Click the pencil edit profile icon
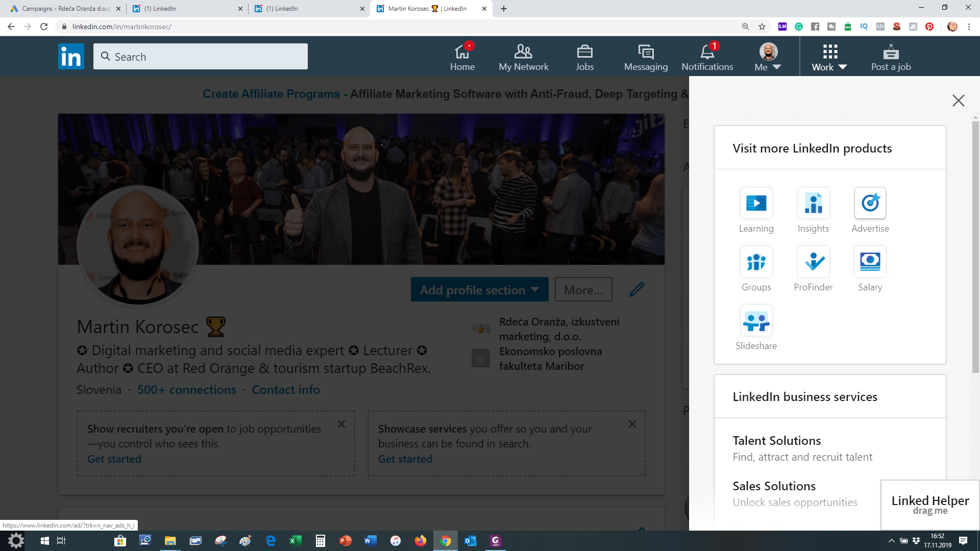980x551 pixels. coord(636,289)
